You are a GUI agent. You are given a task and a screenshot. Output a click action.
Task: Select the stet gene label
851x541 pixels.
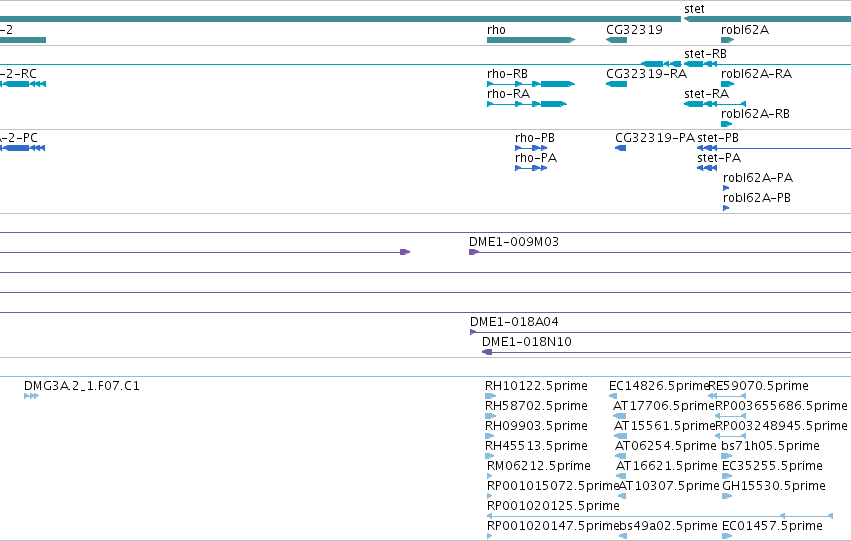(x=694, y=9)
